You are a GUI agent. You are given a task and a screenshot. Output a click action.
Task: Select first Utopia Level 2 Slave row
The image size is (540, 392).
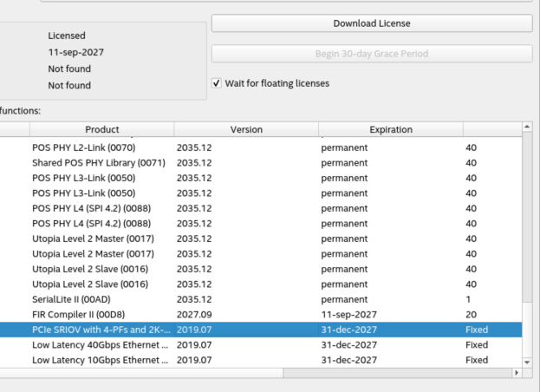[x=90, y=269]
